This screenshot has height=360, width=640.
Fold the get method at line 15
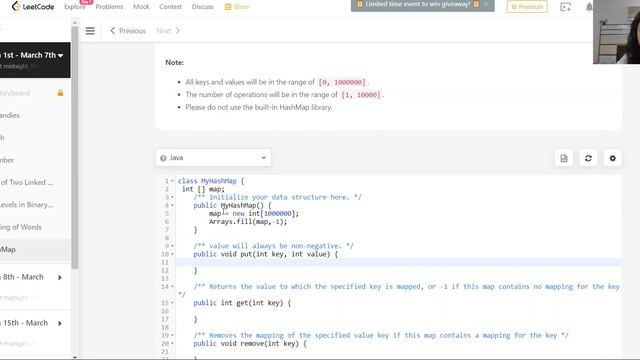pyautogui.click(x=172, y=303)
